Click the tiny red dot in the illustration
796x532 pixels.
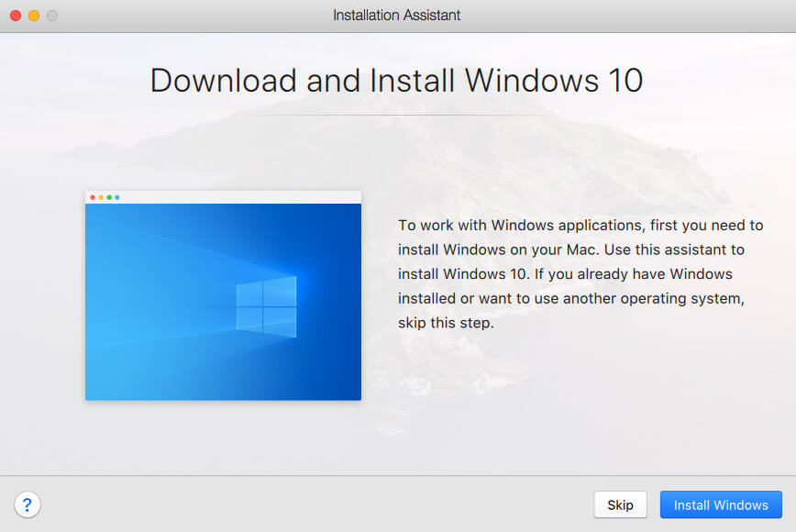coord(93,197)
